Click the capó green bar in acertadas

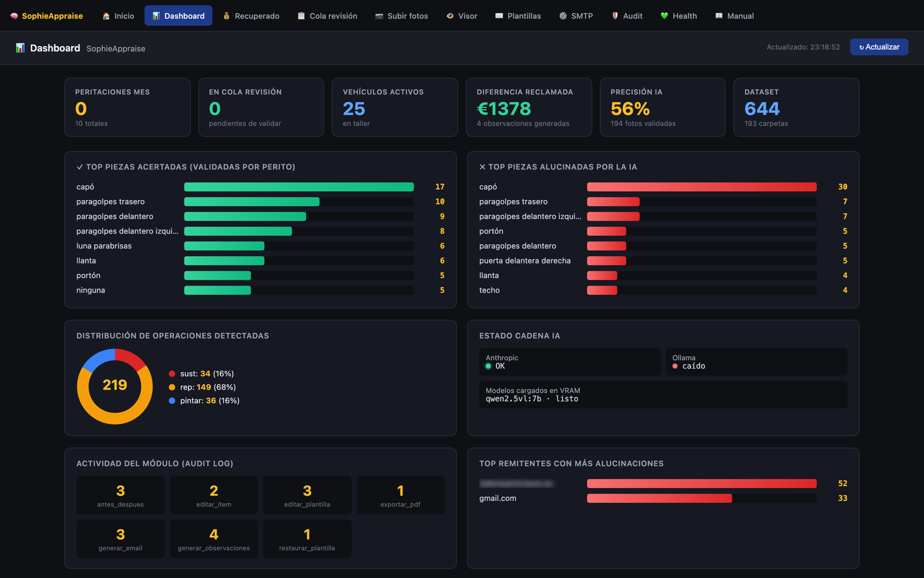pyautogui.click(x=299, y=187)
